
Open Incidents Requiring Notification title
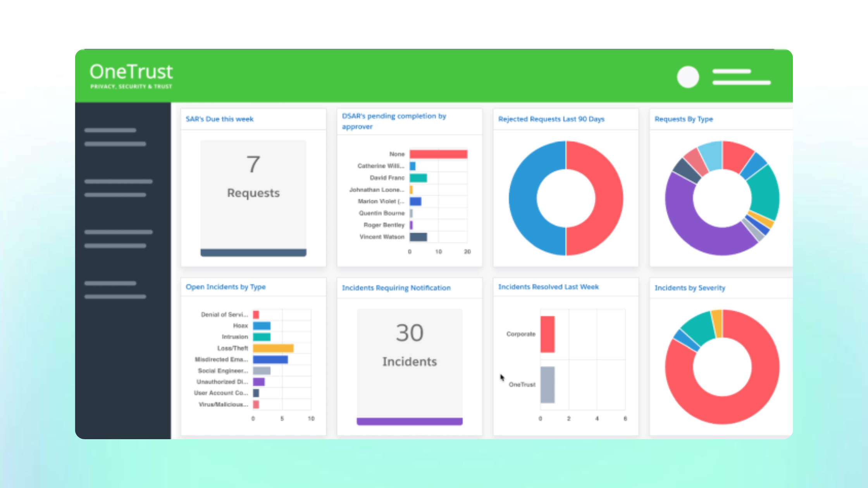396,288
